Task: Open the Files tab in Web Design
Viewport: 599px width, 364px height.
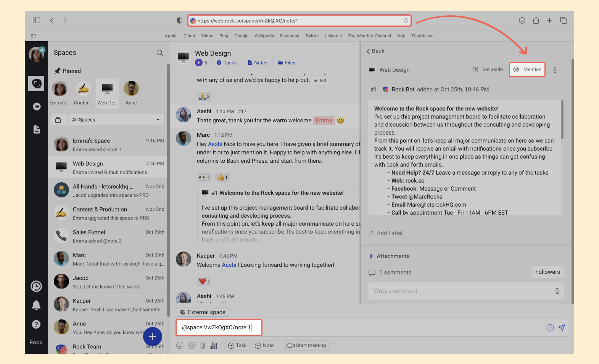Action: [x=287, y=63]
